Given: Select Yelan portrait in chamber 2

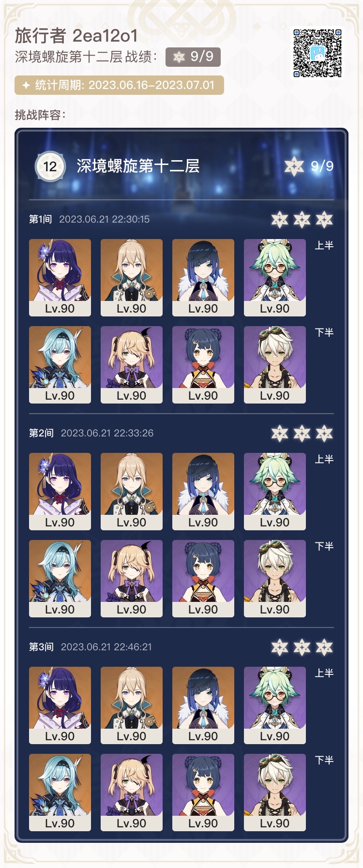Looking at the screenshot, I should 203,492.
